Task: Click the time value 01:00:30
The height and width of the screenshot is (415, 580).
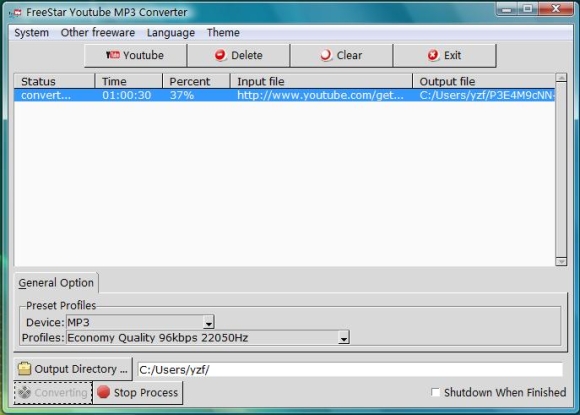Action: [x=127, y=95]
